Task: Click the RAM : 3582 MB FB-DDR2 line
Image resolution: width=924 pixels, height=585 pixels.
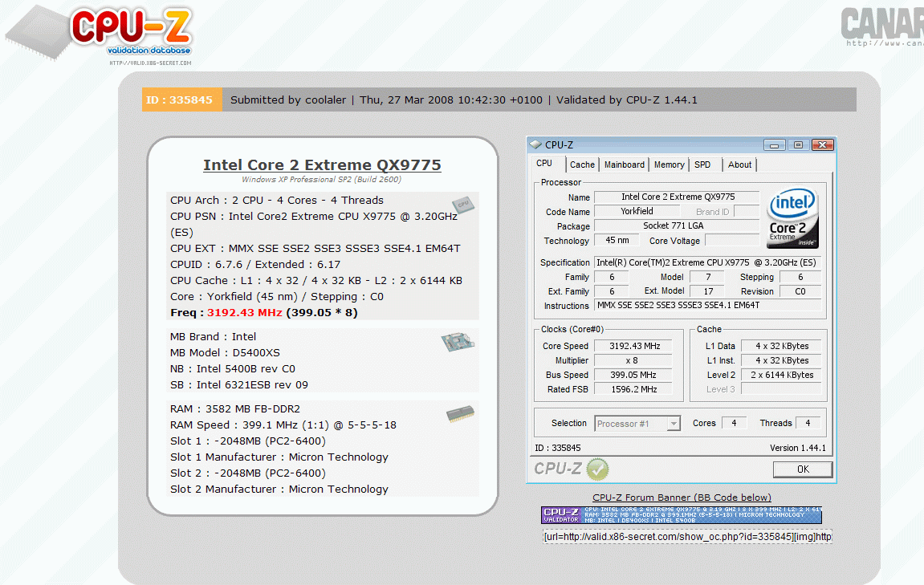Action: point(235,408)
